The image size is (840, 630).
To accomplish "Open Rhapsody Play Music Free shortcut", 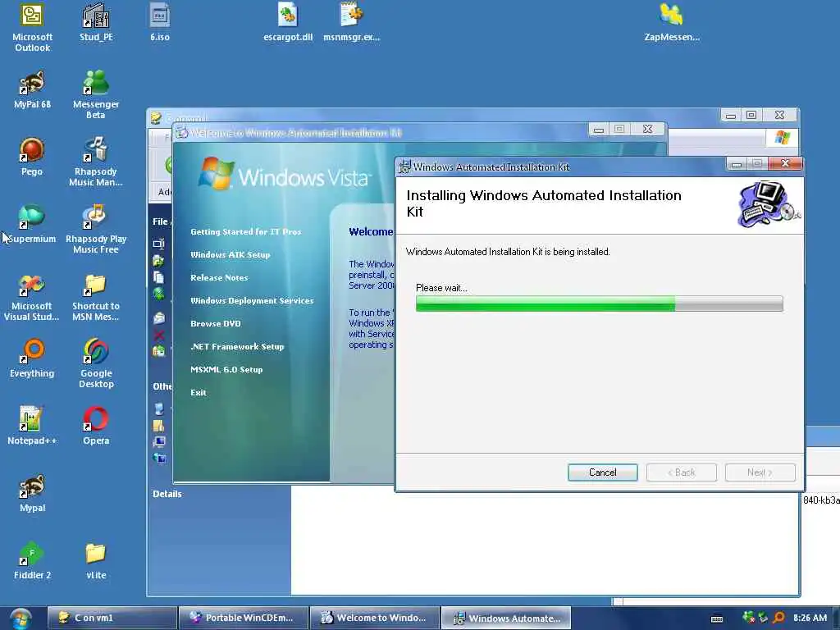I will pyautogui.click(x=96, y=230).
